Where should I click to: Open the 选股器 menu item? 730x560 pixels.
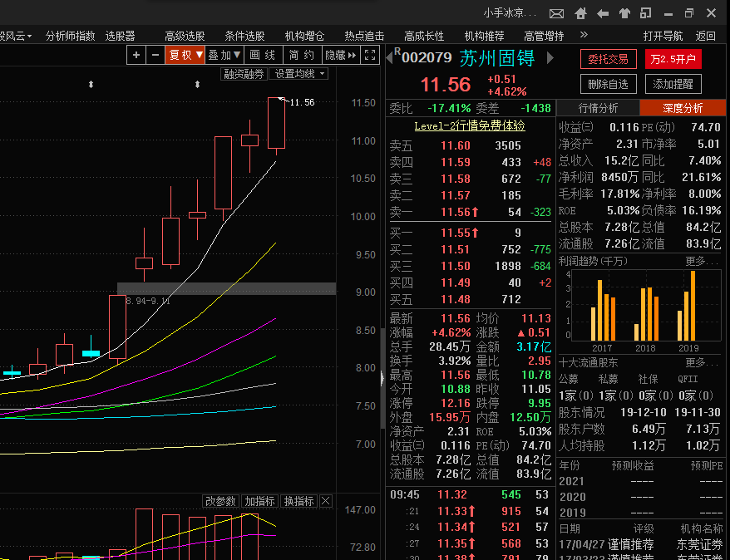(x=120, y=36)
